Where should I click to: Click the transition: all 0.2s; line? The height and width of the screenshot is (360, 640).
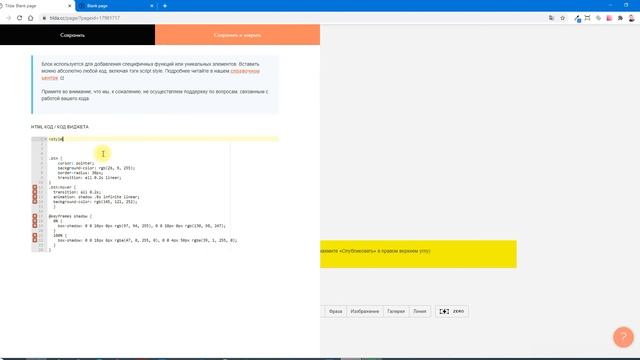tap(77, 192)
